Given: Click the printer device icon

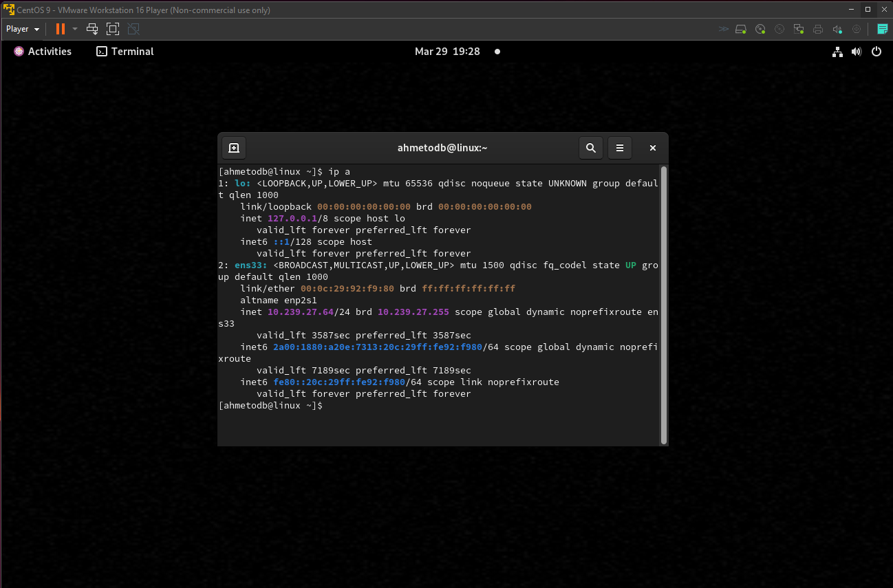Looking at the screenshot, I should pyautogui.click(x=818, y=29).
